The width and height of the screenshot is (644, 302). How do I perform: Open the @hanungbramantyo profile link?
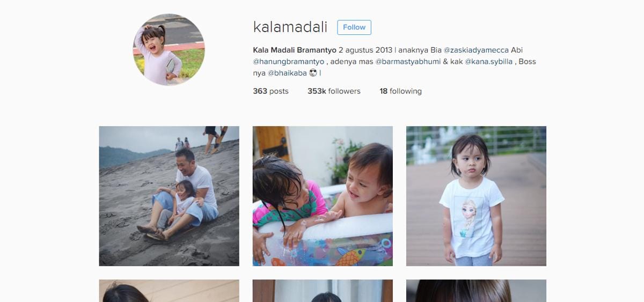click(x=289, y=62)
